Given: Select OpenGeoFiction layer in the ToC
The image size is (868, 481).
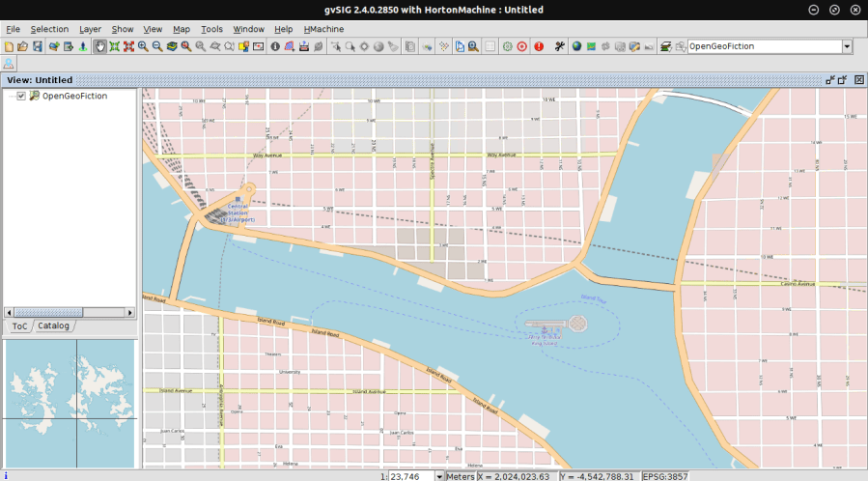Looking at the screenshot, I should 74,96.
